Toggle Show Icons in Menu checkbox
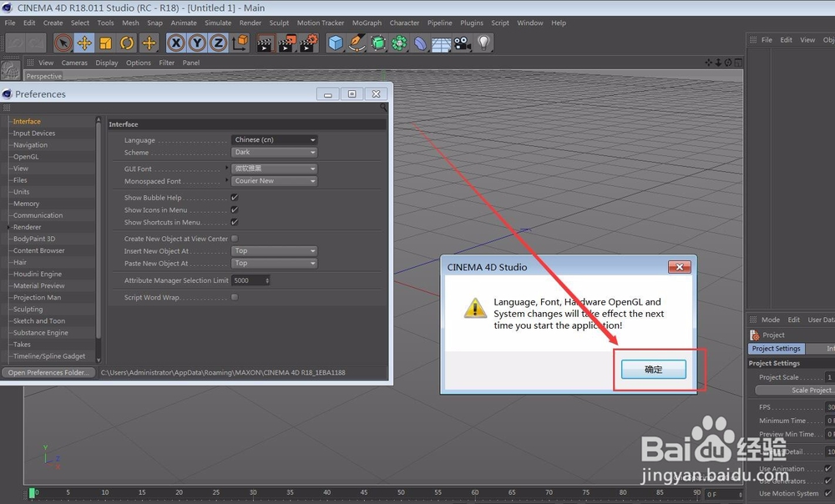835x504 pixels. 235,209
